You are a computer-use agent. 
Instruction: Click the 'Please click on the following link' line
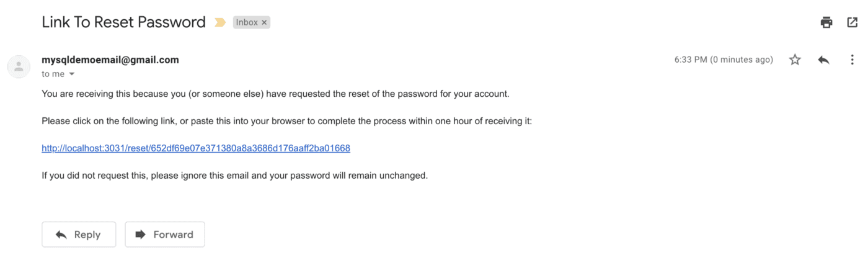pyautogui.click(x=286, y=121)
